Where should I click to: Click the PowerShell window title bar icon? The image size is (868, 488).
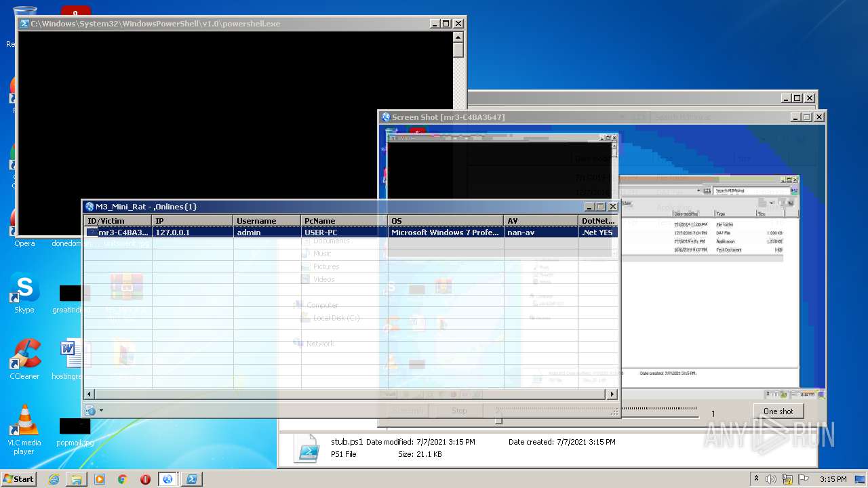pyautogui.click(x=24, y=24)
